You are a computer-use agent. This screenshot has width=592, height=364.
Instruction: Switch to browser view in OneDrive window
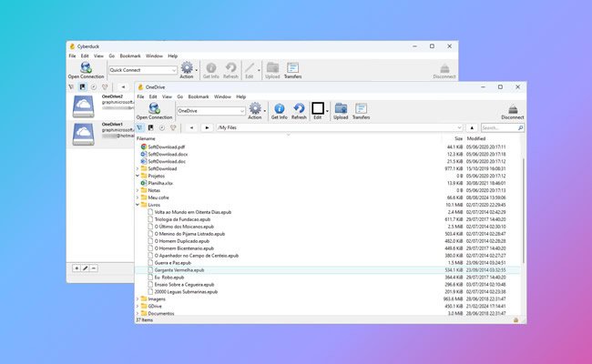coord(139,127)
